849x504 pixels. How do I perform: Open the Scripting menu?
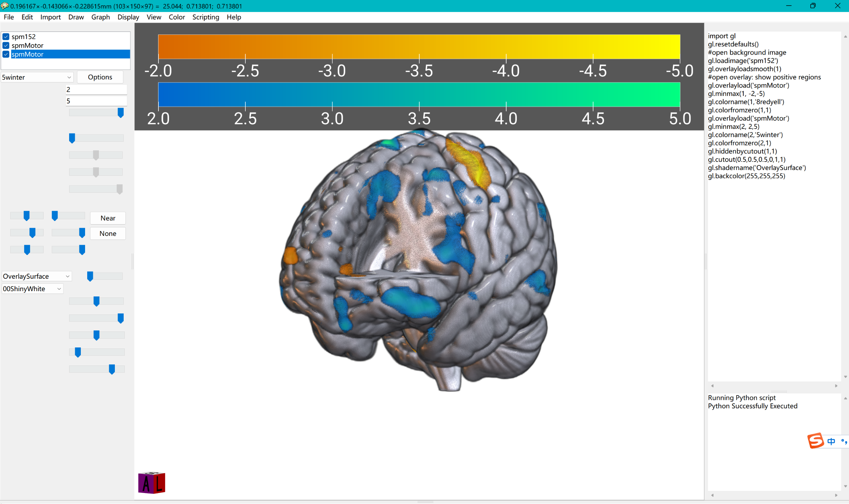[x=206, y=17]
